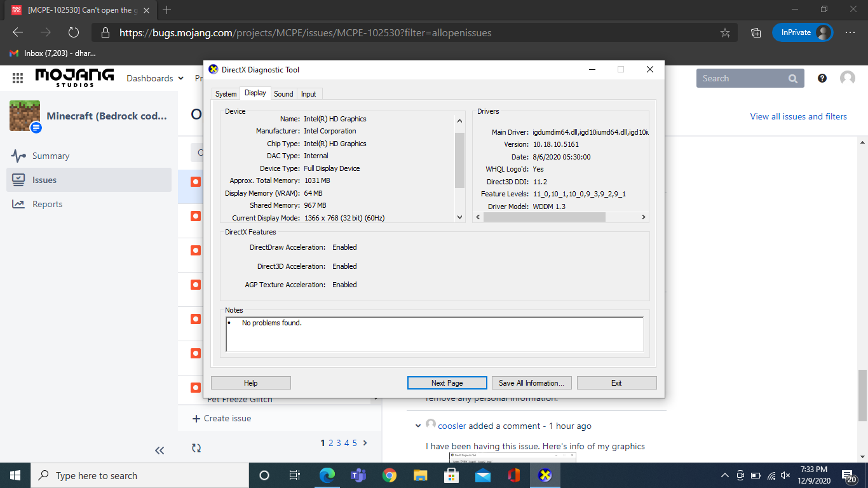This screenshot has height=488, width=868.
Task: Open the Dashboards dropdown menu
Action: click(x=154, y=78)
